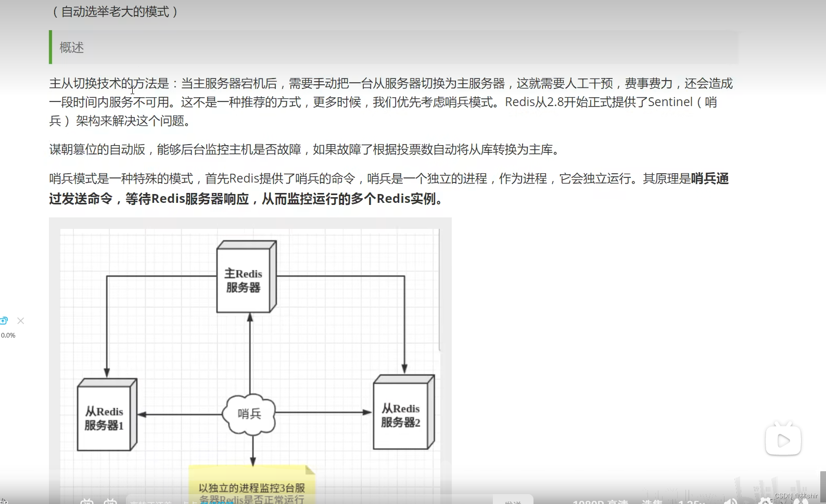Image resolution: width=826 pixels, height=504 pixels.
Task: Click the 从Redis服务器1 box in diagram
Action: pos(107,415)
